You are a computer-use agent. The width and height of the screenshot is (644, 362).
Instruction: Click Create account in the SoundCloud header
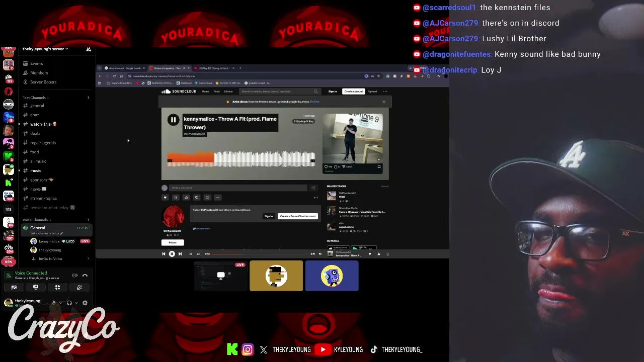[x=353, y=92]
